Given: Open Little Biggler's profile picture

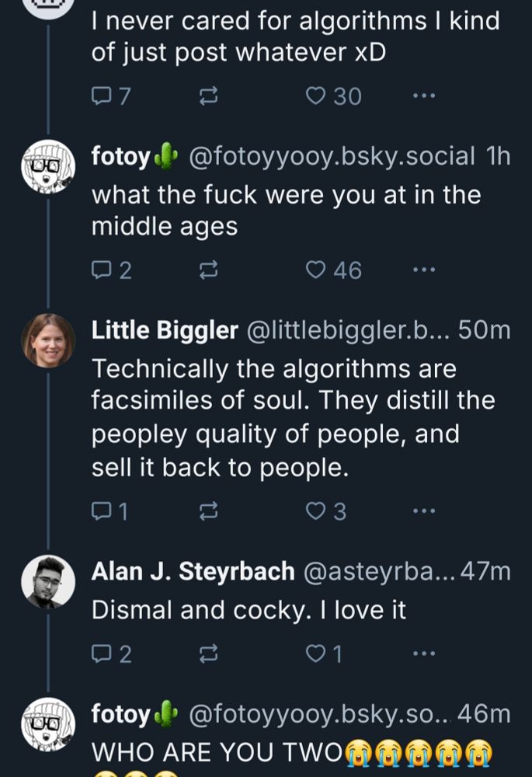Looking at the screenshot, I should (x=48, y=340).
